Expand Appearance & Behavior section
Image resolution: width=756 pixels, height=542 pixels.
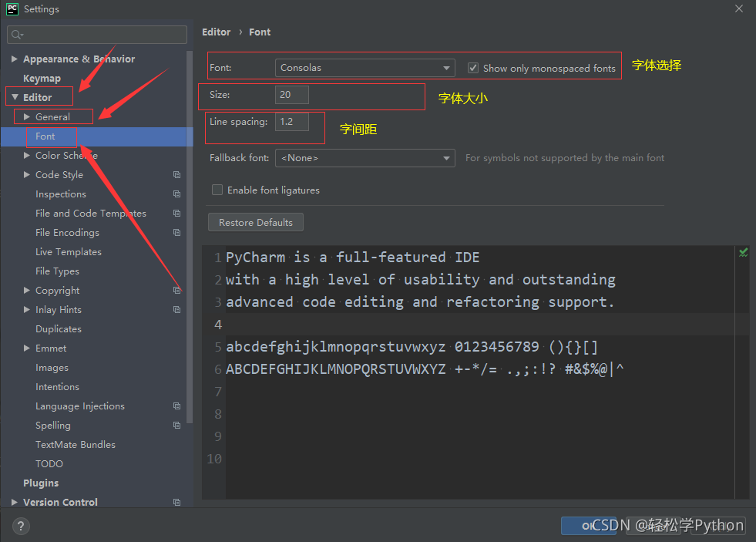(x=15, y=59)
